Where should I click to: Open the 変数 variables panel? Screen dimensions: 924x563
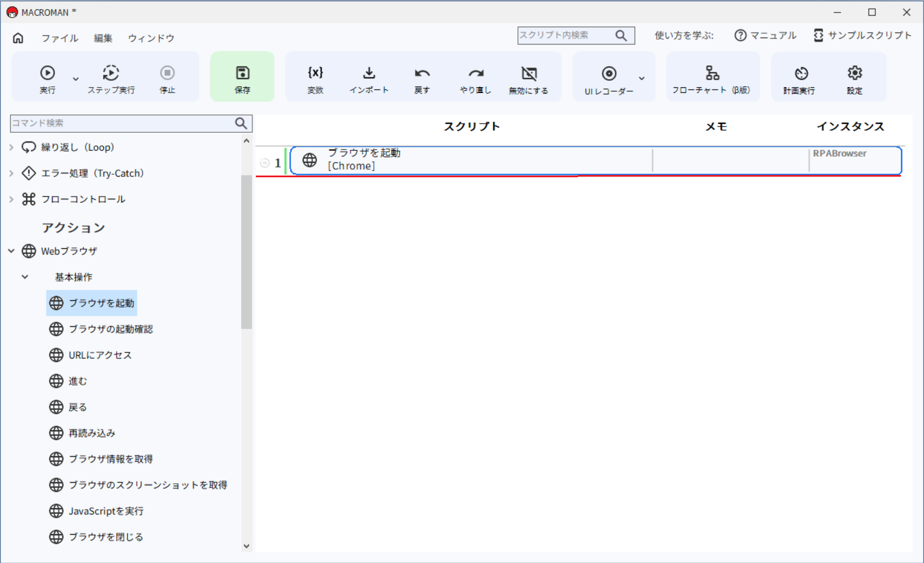tap(315, 79)
